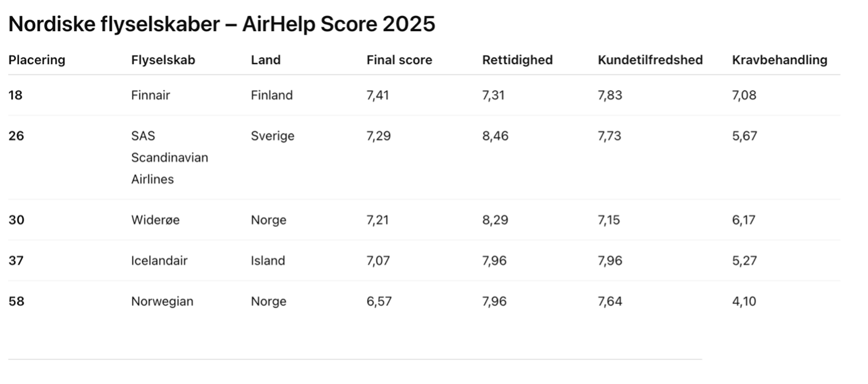868x384 pixels.
Task: Click the Icelandair airline cell
Action: click(159, 261)
